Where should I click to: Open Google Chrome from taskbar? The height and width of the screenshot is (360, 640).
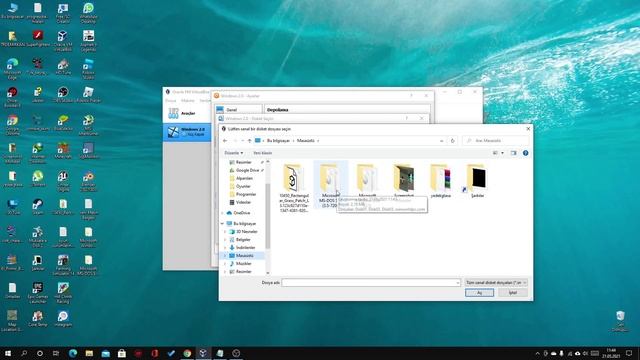187,353
